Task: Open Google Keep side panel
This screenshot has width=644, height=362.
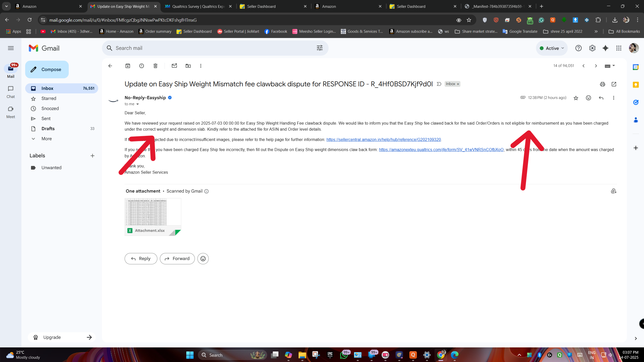Action: coord(636,85)
